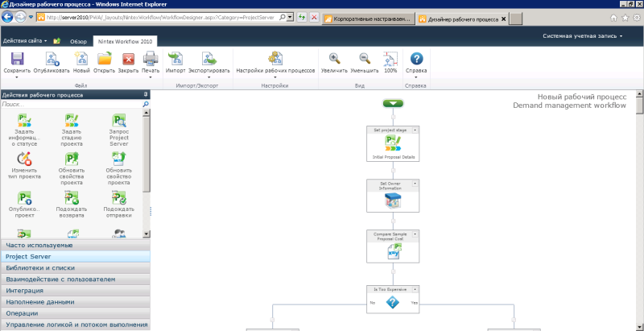Click the Импорт icon
This screenshot has height=331, width=644.
[x=175, y=59]
